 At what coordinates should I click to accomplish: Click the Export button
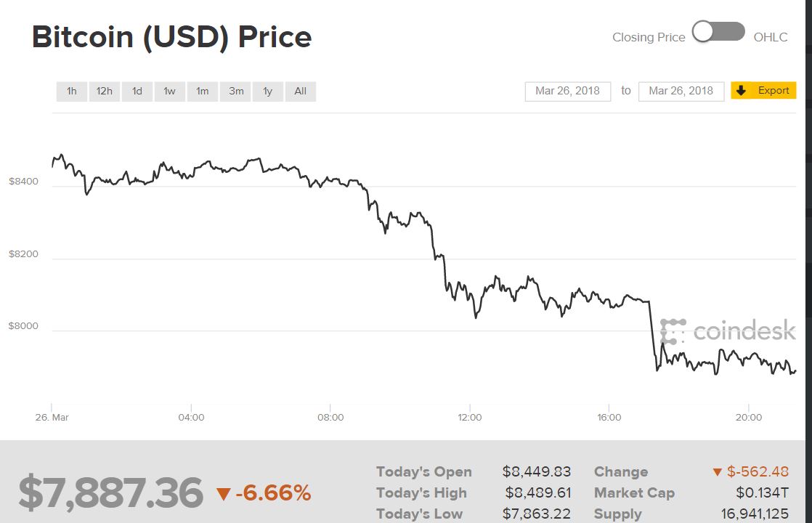(763, 90)
